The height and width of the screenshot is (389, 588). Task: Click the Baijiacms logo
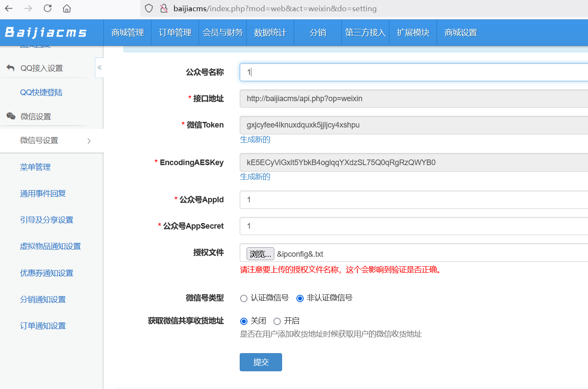coord(45,32)
